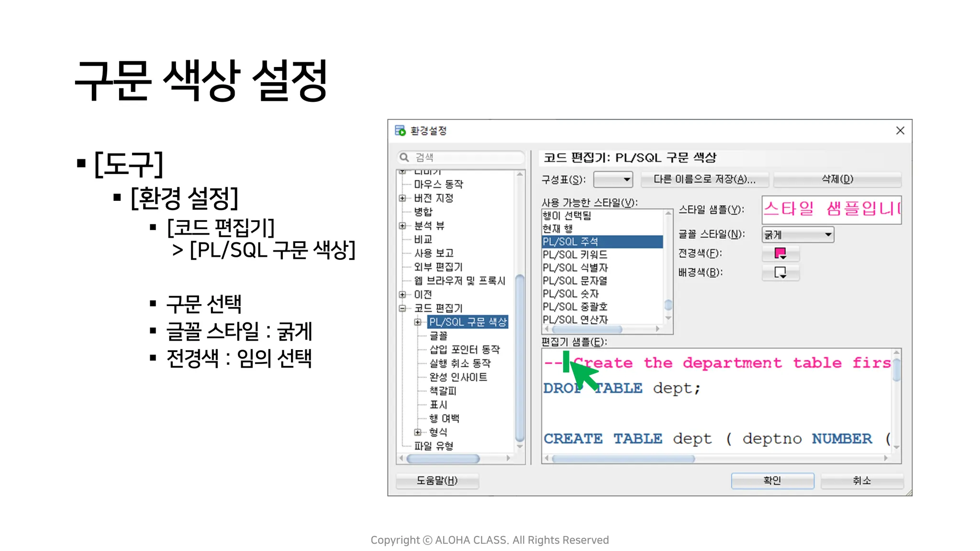Image resolution: width=980 pixels, height=551 pixels.
Task: Click the 확인 button
Action: 772,481
